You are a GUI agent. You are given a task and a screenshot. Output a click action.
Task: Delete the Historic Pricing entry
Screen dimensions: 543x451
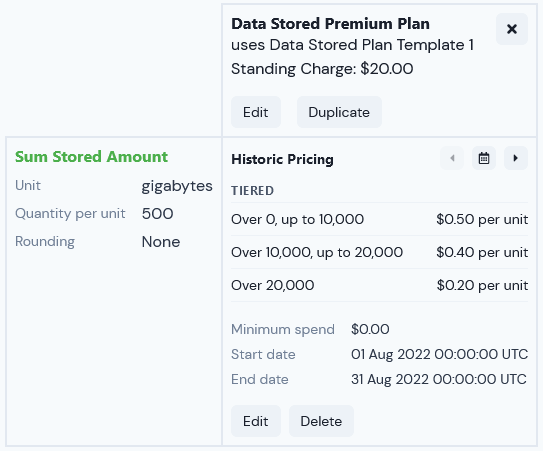(321, 421)
